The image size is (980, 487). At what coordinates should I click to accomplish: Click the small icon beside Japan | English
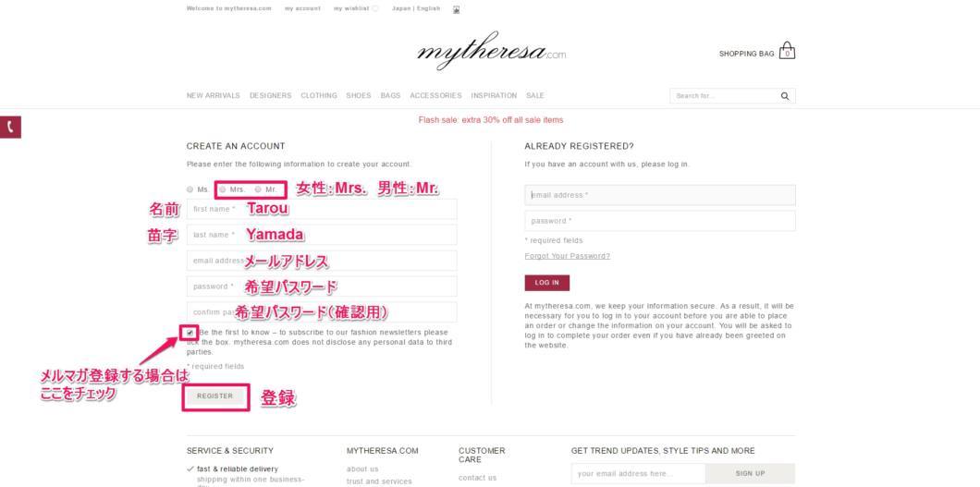[x=456, y=9]
